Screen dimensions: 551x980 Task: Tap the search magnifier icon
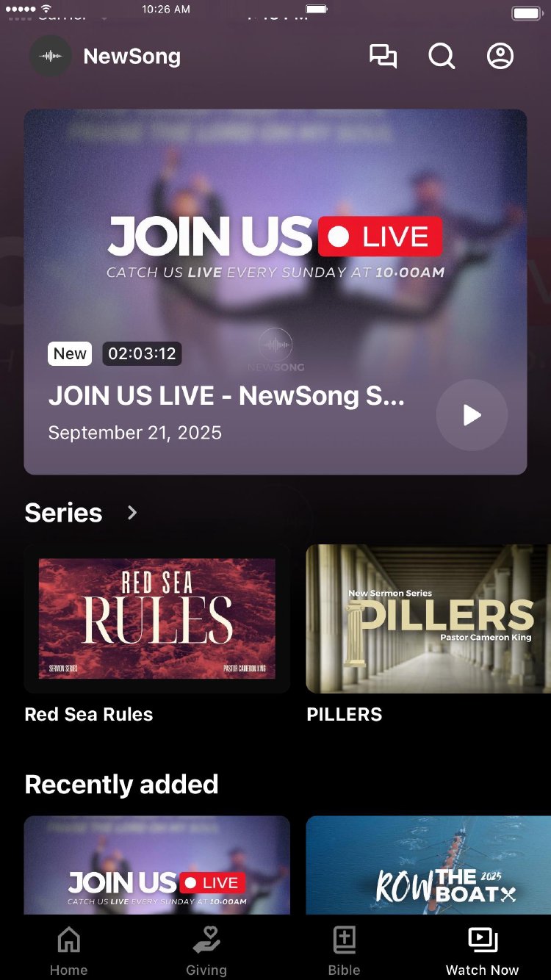(442, 57)
